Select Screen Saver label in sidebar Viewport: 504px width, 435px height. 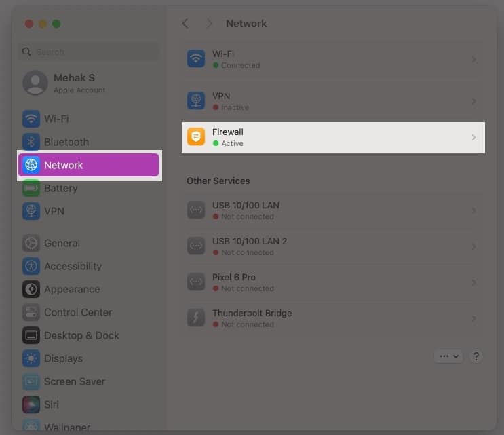tap(75, 381)
